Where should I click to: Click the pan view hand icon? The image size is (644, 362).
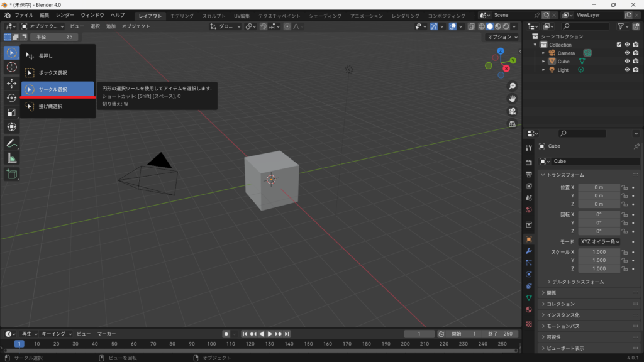(512, 99)
